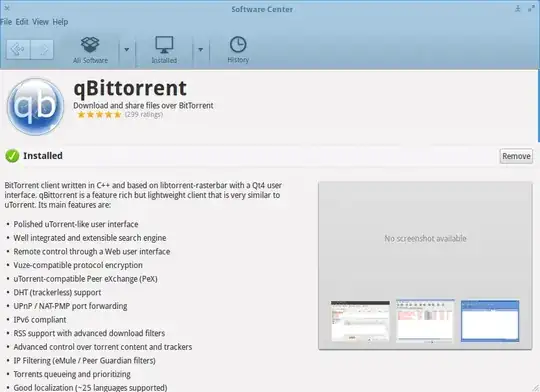Click 'Well integrated and extensible search engine' bullet
The width and height of the screenshot is (540, 392).
pos(90,238)
